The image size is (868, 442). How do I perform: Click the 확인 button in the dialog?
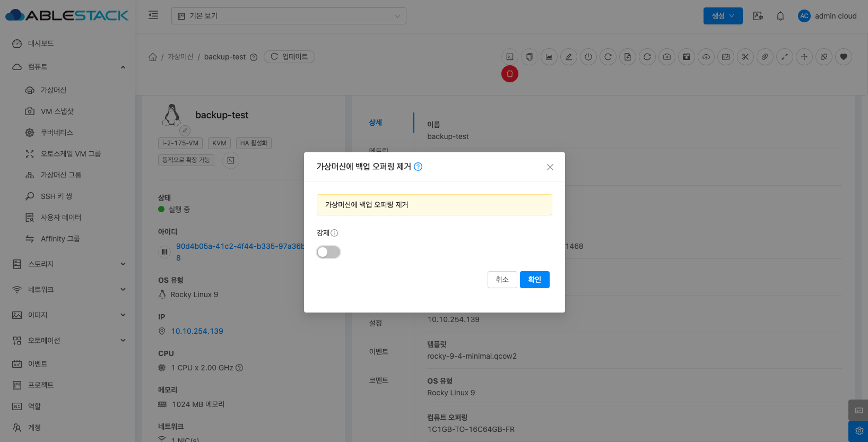pyautogui.click(x=534, y=280)
